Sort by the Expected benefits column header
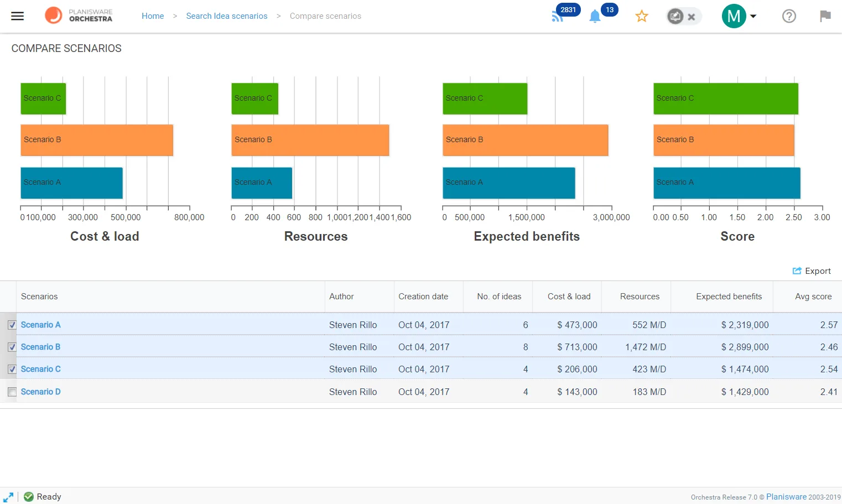 [729, 297]
